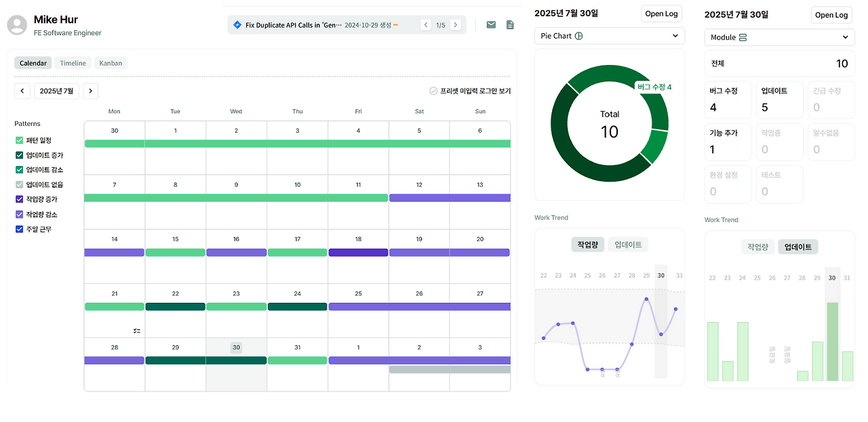Image resolution: width=868 pixels, height=422 pixels.
Task: Click the light green donut segment
Action: pyautogui.click(x=654, y=145)
